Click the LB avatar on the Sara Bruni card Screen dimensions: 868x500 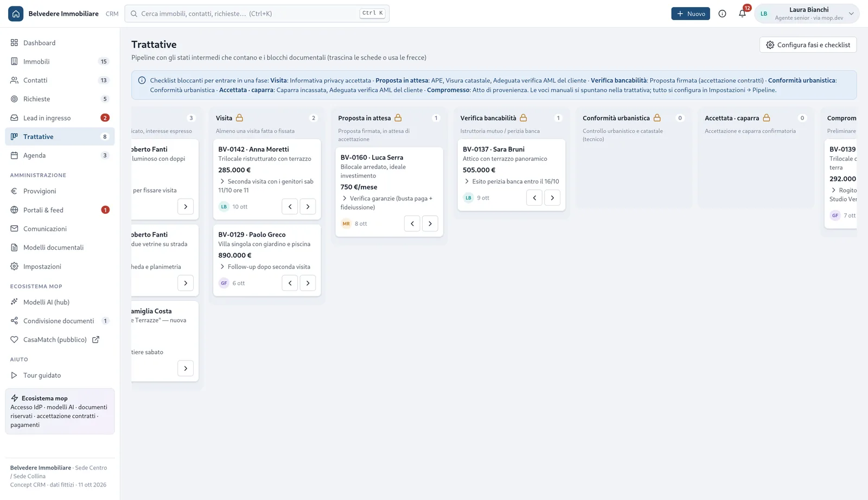(468, 198)
